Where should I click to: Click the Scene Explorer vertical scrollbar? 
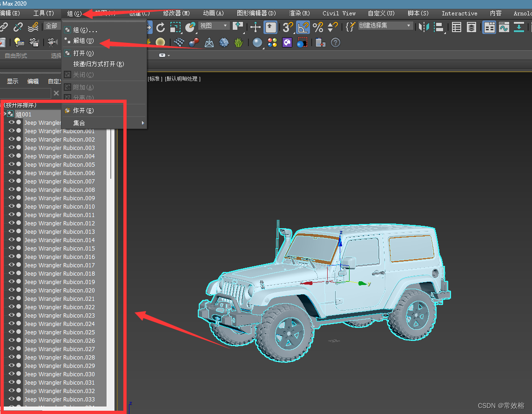click(111, 153)
